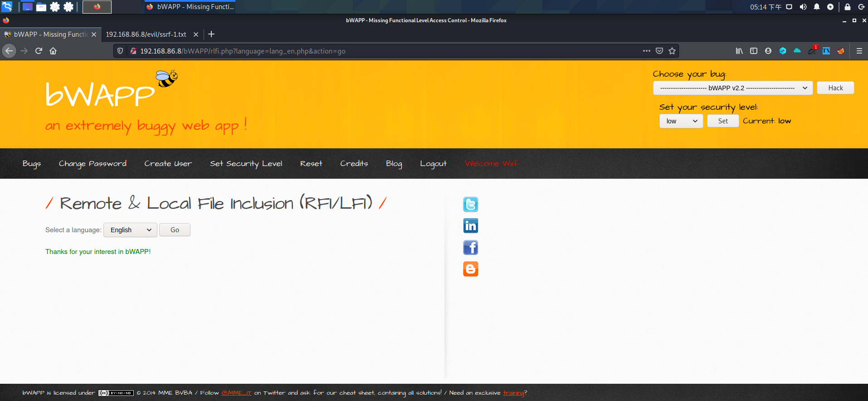
Task: Open the Blogger social icon
Action: pos(471,269)
